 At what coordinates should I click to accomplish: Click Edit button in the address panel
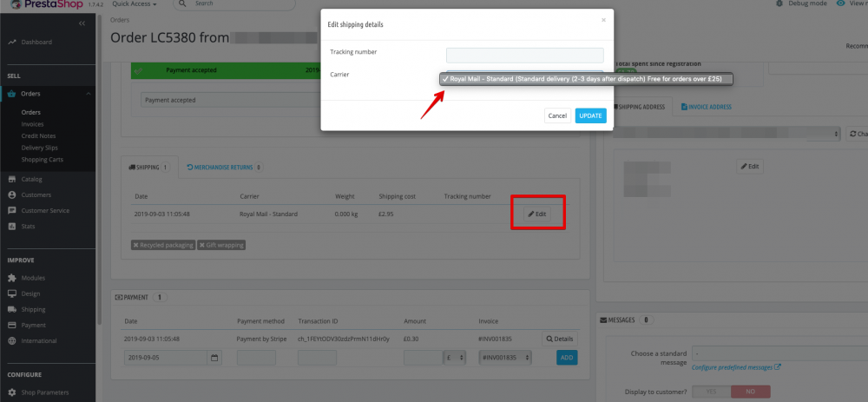(750, 166)
